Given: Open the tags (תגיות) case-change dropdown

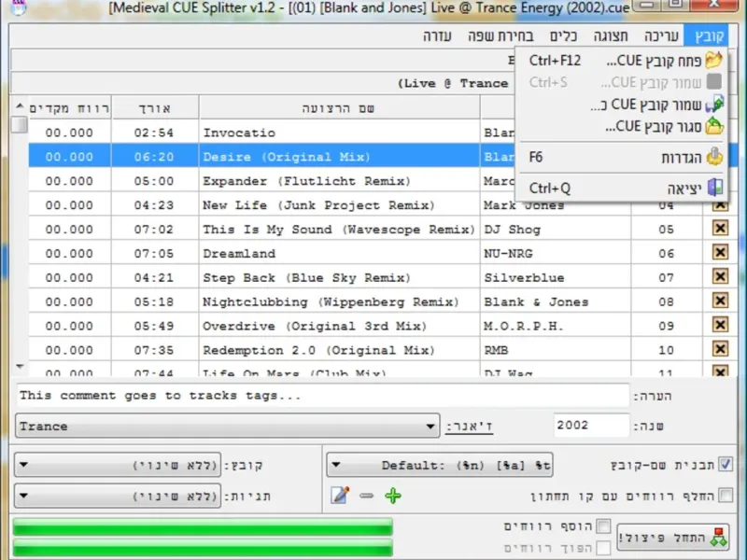Looking at the screenshot, I should pos(118,497).
